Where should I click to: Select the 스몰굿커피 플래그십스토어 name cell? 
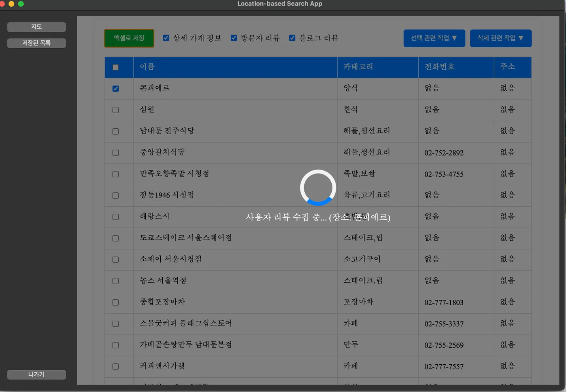[x=236, y=324]
